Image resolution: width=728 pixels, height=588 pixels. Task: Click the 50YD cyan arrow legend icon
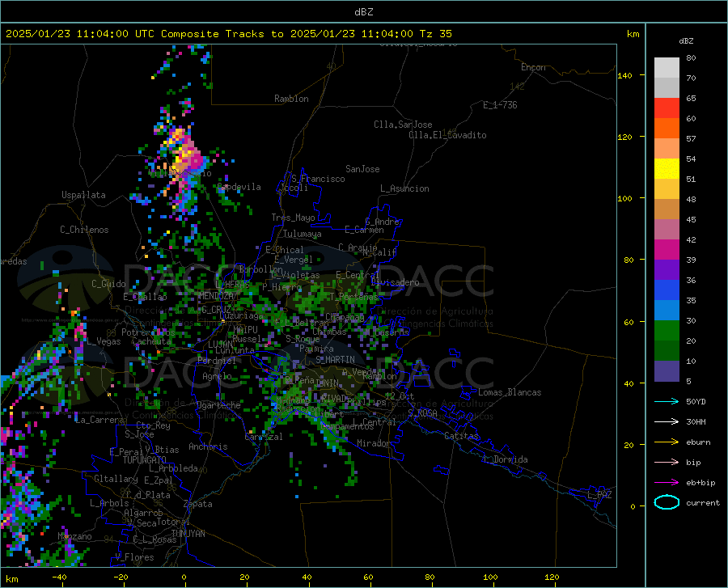tap(667, 401)
